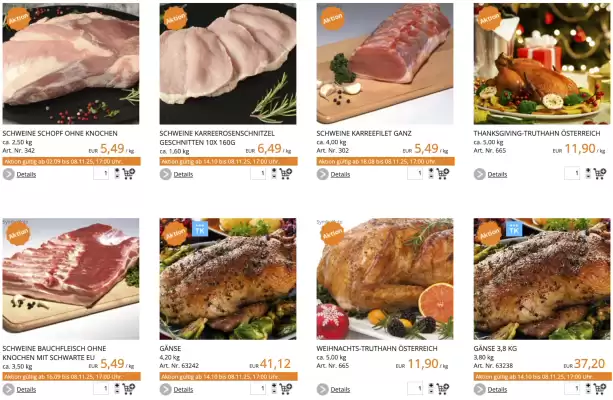Add Schweine Karreerosenschnitzel to cart
The image size is (613, 400).
[286, 174]
